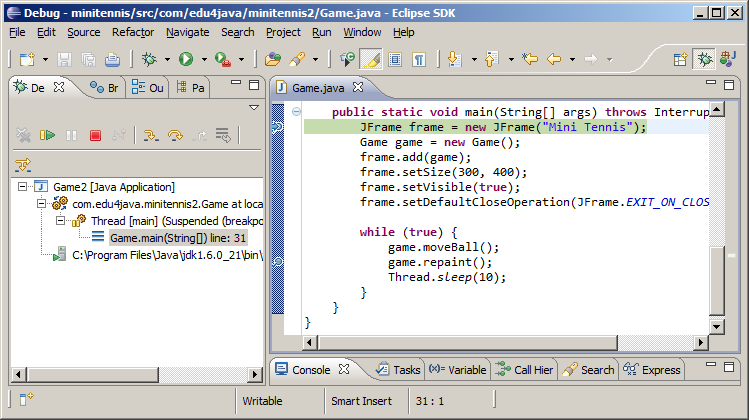Screen dimensions: 749x420
Task: Open the Navigate menu
Action: [188, 32]
